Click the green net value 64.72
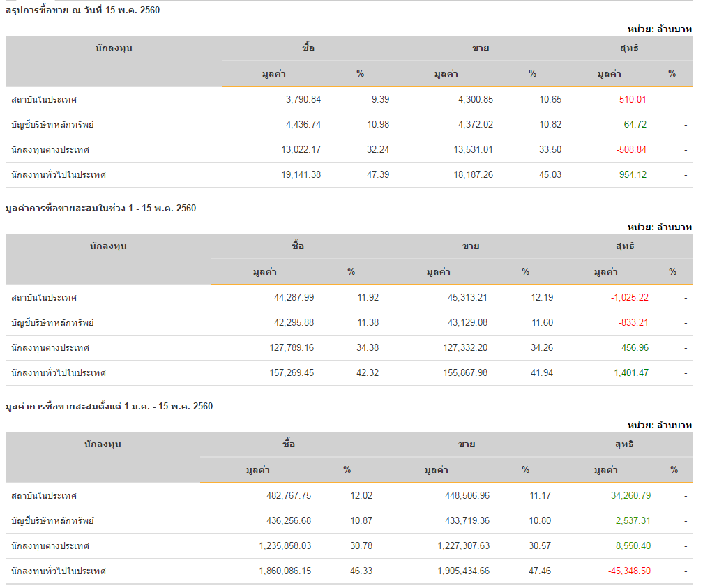 [x=635, y=124]
